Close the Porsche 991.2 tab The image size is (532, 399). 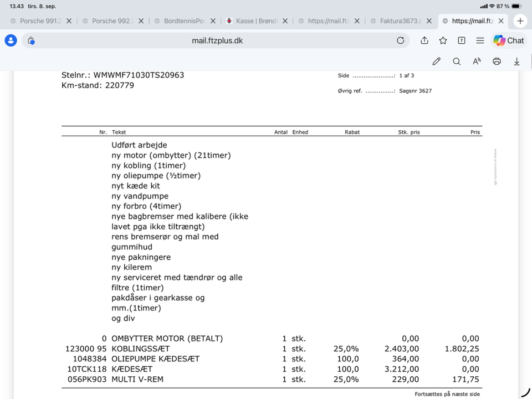click(69, 21)
